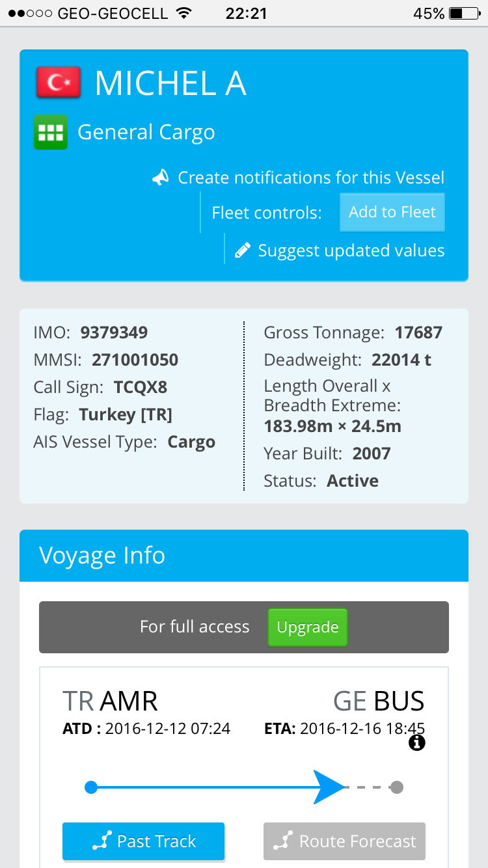Tap the blue voyage progress arrowhead

pyautogui.click(x=329, y=787)
